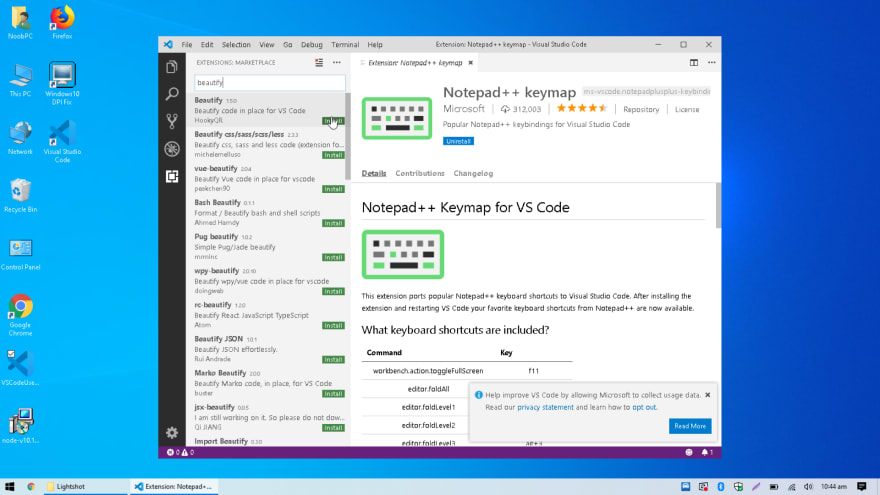Click the VS Code taskbar button
Image resolution: width=880 pixels, height=495 pixels.
tap(174, 487)
